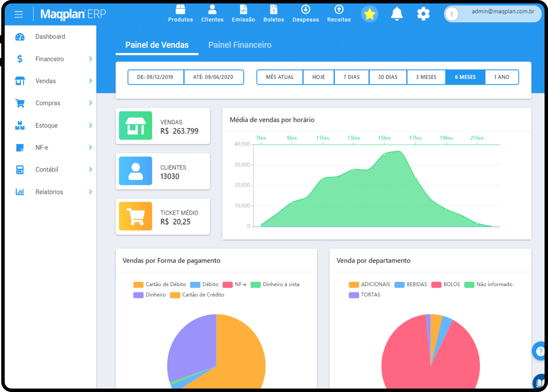Screen dimensions: 548x392
Task: Open Emissão from top toolbar
Action: point(243,13)
